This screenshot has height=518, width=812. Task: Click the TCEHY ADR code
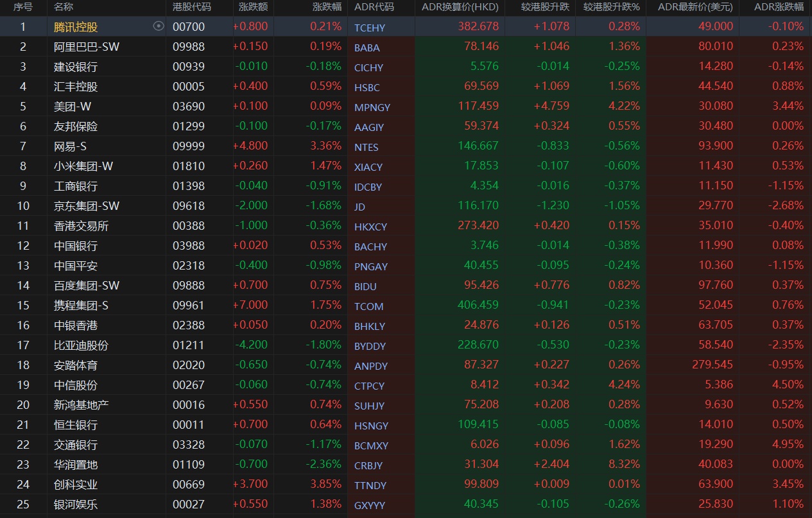pos(370,28)
